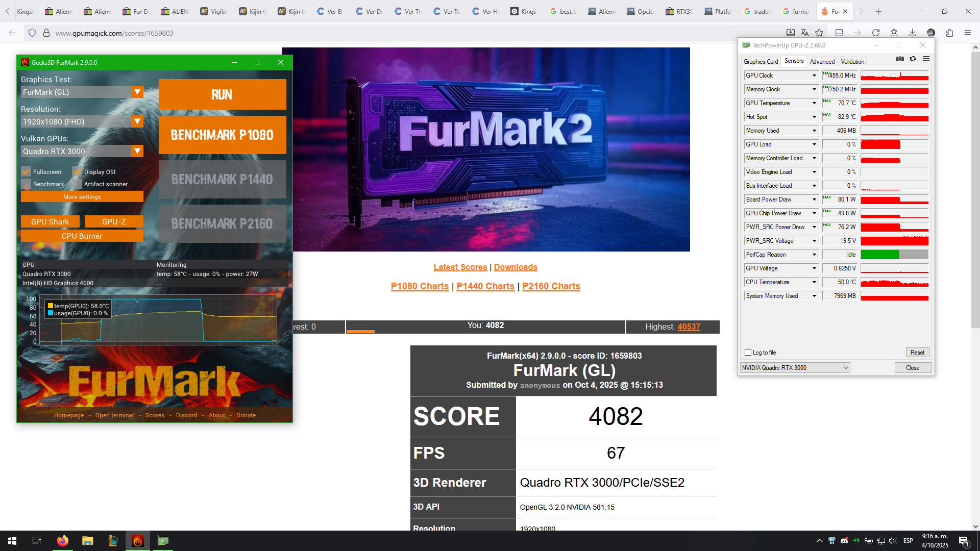Open the Firefox extensions puzzle icon
This screenshot has height=551, width=980.
pos(949,33)
